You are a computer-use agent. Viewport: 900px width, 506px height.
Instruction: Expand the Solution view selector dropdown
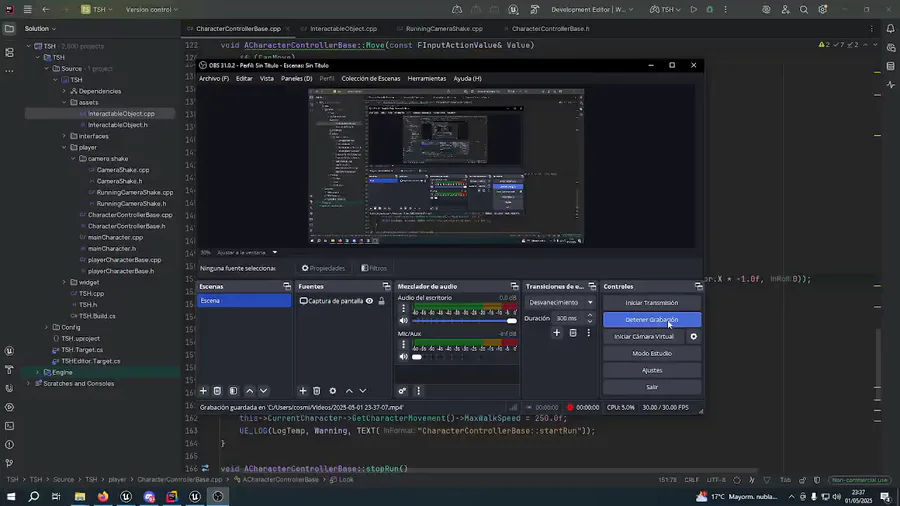pos(40,29)
